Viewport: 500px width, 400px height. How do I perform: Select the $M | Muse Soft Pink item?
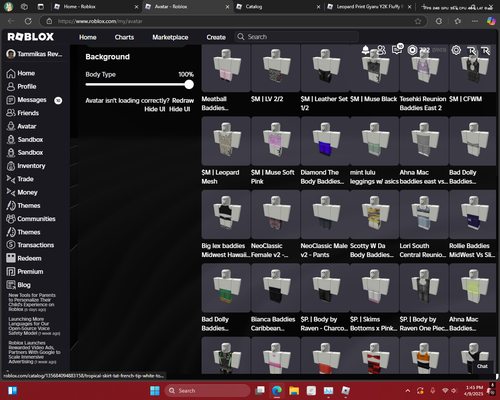pos(276,141)
